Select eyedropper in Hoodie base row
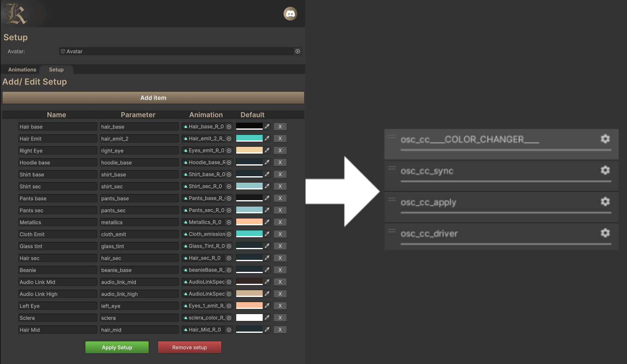This screenshot has width=627, height=364. (267, 162)
